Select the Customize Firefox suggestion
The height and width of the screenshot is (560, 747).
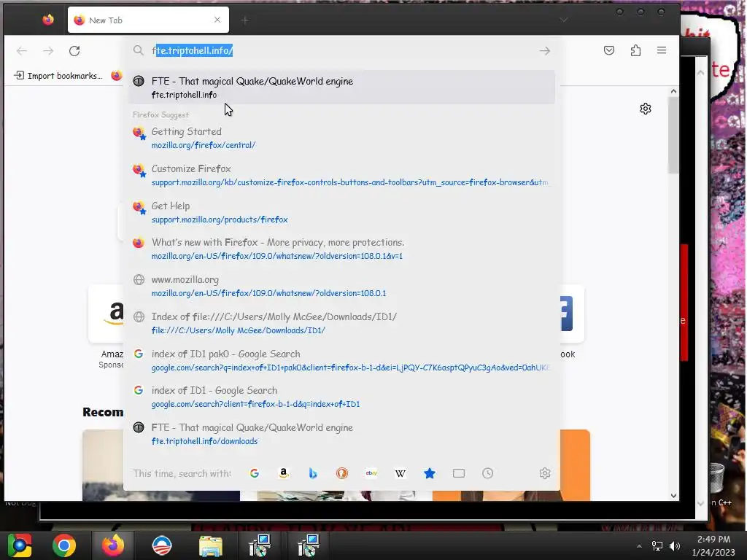click(x=341, y=175)
